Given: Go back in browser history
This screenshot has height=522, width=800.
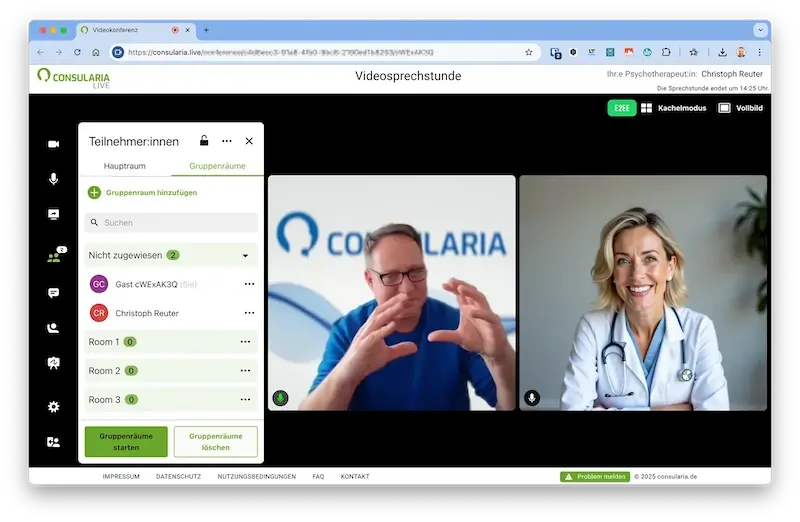Looking at the screenshot, I should coord(40,52).
